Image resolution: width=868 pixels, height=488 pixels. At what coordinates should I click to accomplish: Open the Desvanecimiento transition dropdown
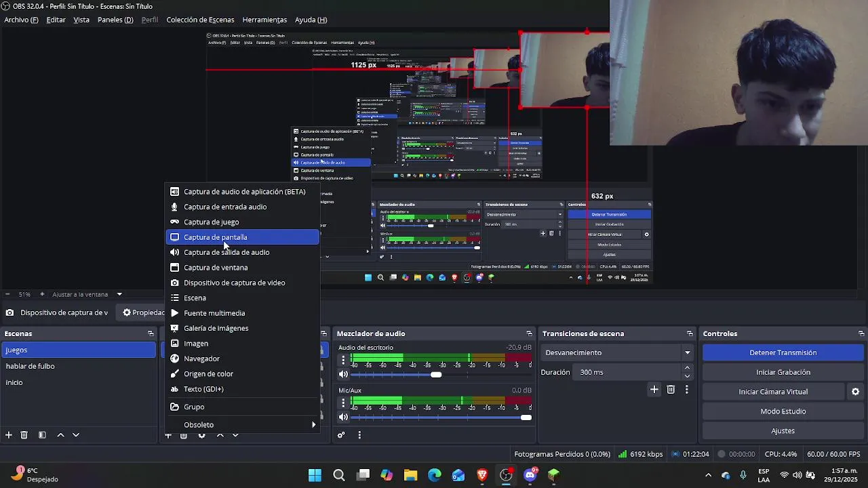tap(618, 352)
